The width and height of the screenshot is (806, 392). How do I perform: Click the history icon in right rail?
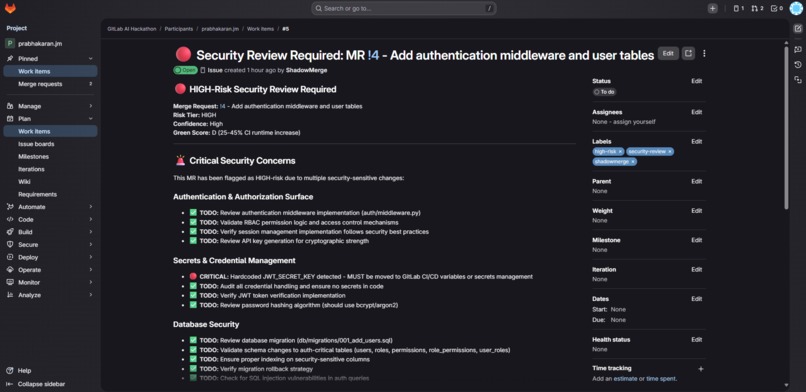tap(798, 65)
